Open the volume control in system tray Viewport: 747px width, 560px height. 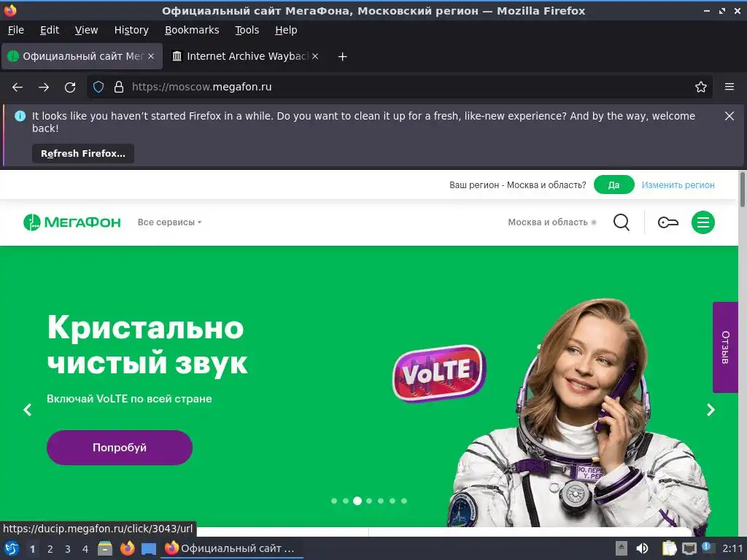[x=642, y=548]
